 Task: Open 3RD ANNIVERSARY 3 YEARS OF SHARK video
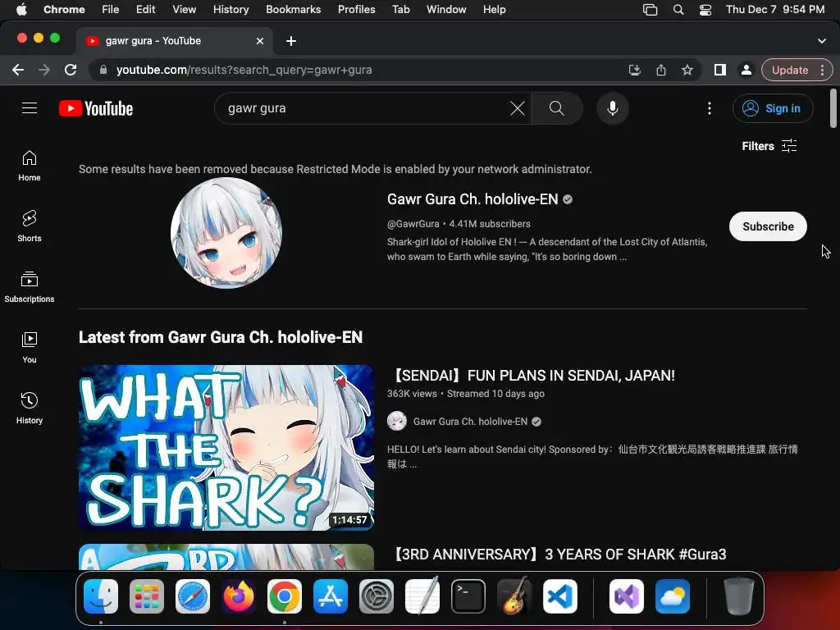pyautogui.click(x=559, y=555)
